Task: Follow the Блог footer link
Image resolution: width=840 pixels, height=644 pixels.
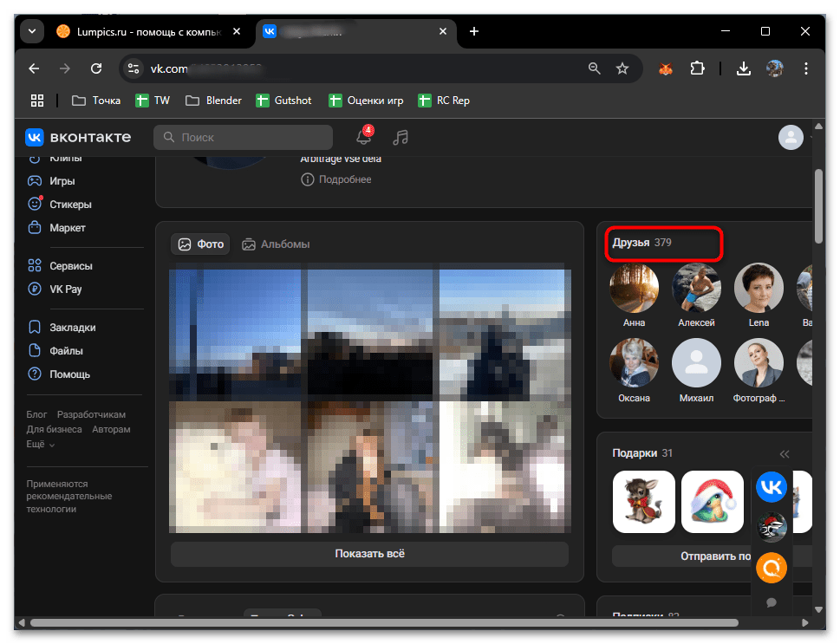Action: 36,414
